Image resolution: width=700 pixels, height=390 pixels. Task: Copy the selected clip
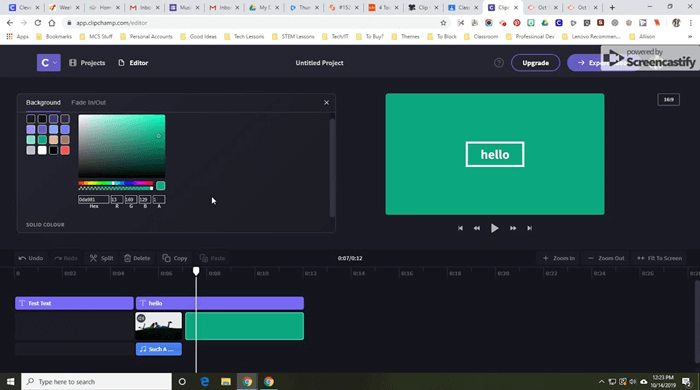point(175,258)
